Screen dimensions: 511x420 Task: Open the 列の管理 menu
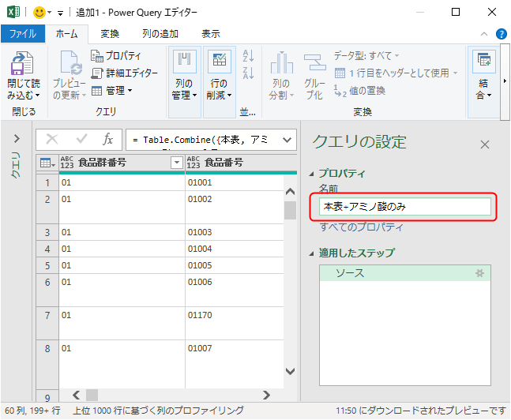185,82
